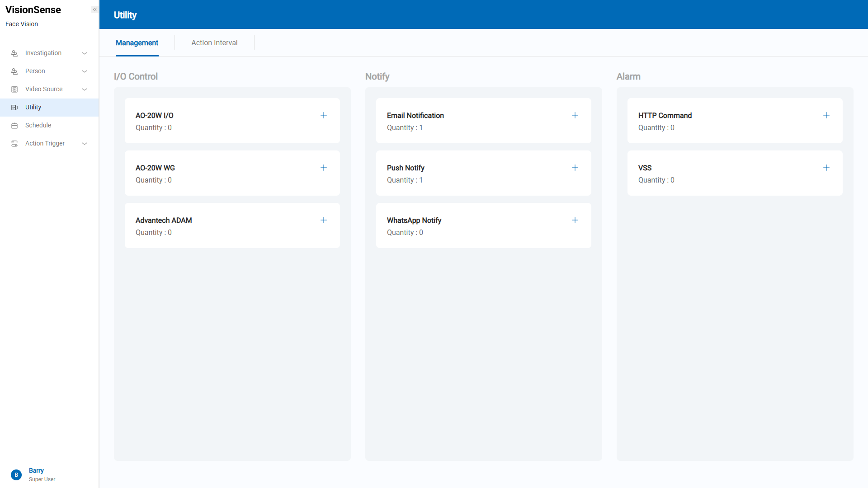This screenshot has height=488, width=868.
Task: Open the Utility sidebar item
Action: tap(33, 107)
